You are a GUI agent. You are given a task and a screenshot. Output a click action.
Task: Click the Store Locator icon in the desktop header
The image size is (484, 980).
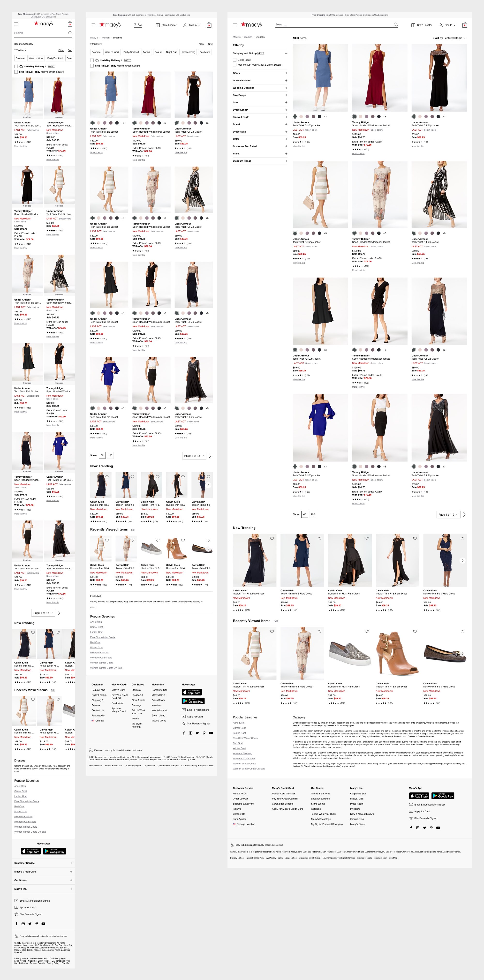pyautogui.click(x=413, y=25)
